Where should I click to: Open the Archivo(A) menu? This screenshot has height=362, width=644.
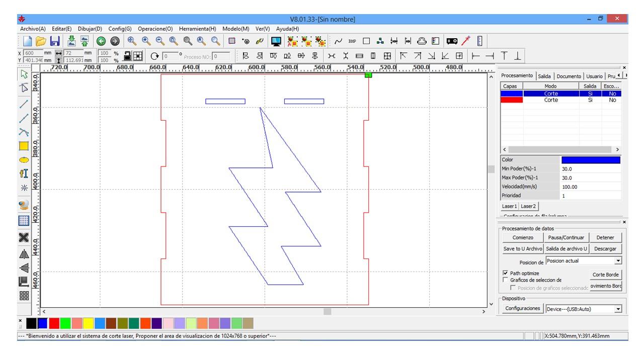[33, 29]
